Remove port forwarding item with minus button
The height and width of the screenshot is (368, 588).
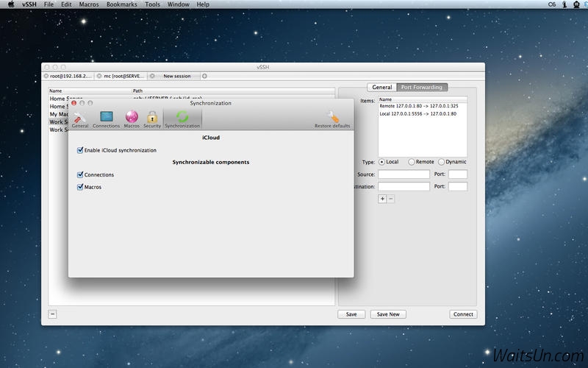(390, 199)
